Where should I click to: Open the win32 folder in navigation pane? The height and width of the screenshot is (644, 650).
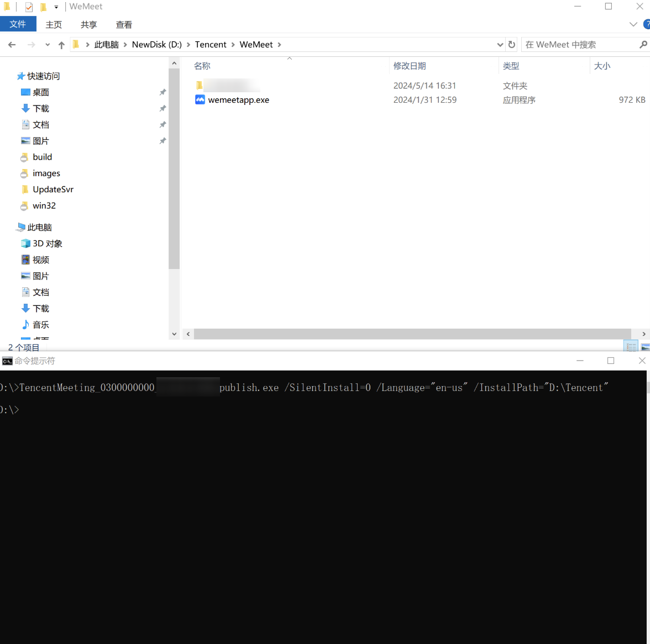44,205
